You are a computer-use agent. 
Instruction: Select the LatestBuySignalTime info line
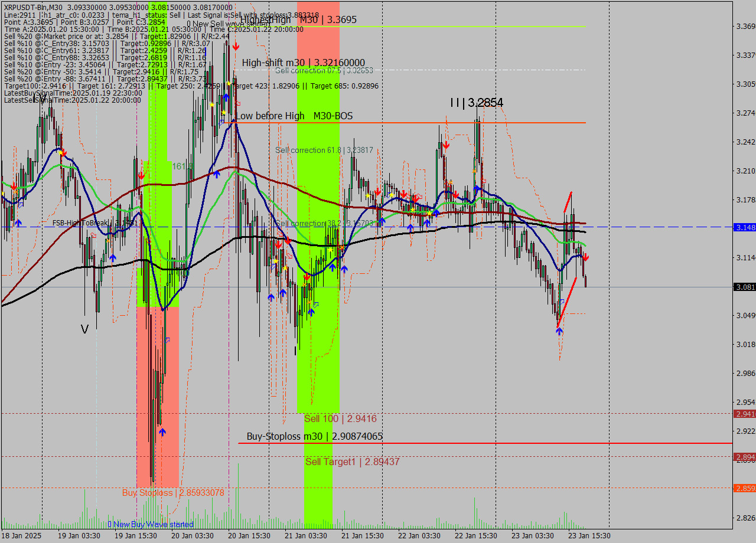73,93
